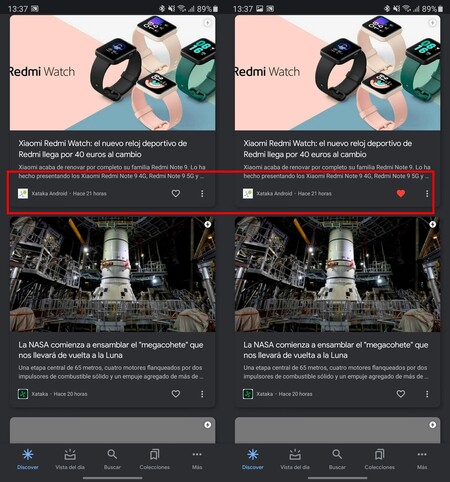Image resolution: width=450 pixels, height=482 pixels.
Task: Open options menu for Redmi Watch, left phone
Action: pyautogui.click(x=202, y=194)
